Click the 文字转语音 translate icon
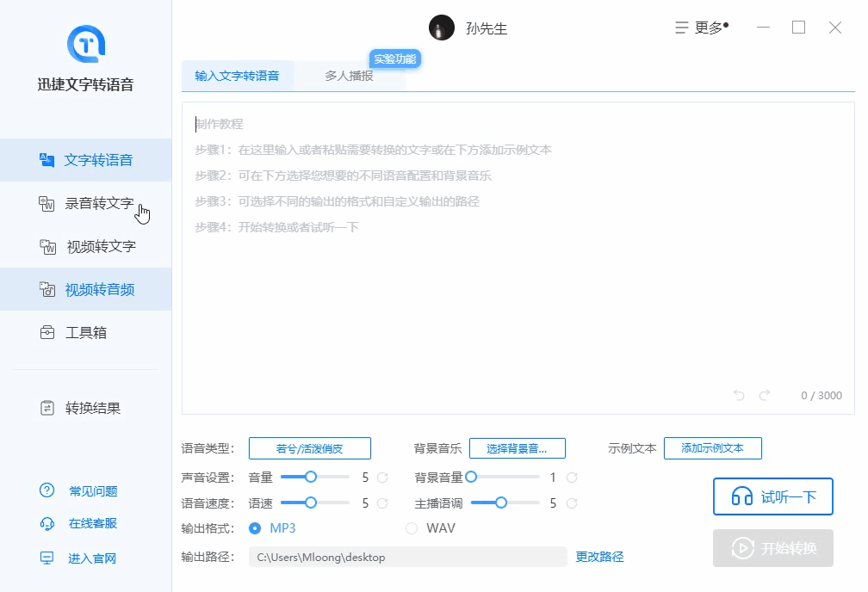Image resolution: width=868 pixels, height=592 pixels. [x=47, y=160]
